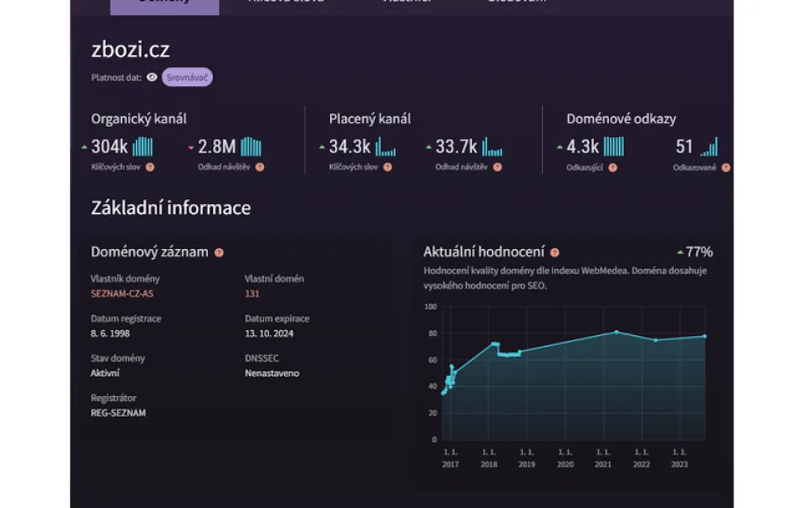Click the bar sparkline next to 4.3k

(614, 146)
